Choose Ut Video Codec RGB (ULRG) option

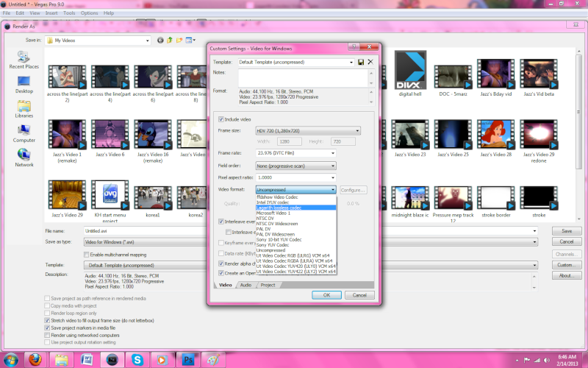296,255
